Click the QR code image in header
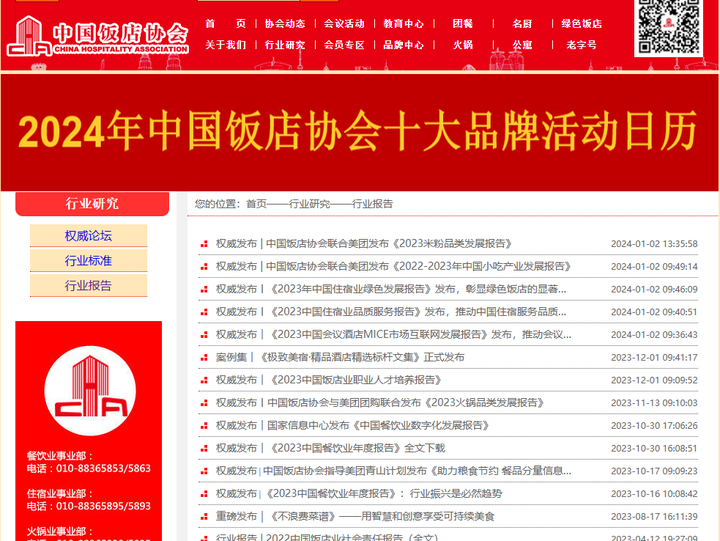The height and width of the screenshot is (541, 720). pos(669,27)
